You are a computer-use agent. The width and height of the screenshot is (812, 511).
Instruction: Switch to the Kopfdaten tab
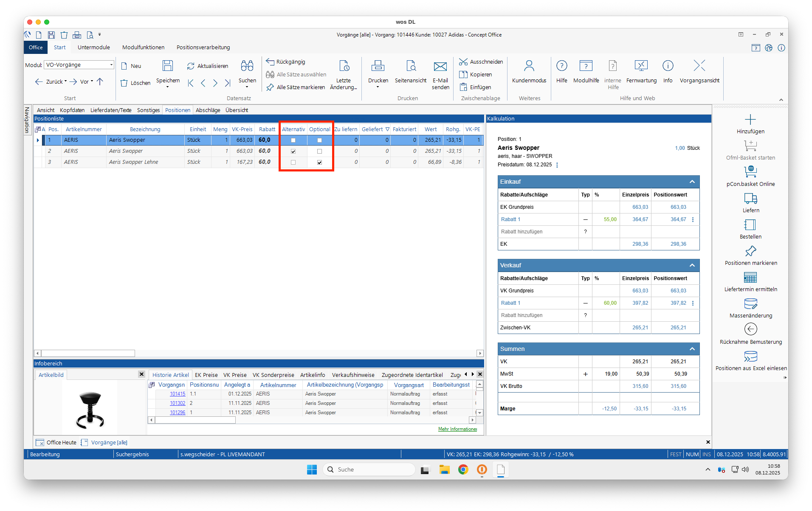click(x=72, y=110)
